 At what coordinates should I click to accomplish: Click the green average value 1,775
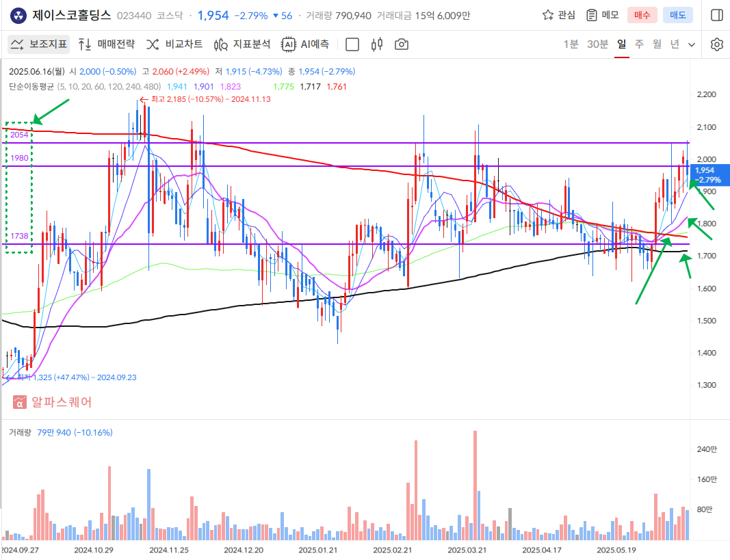point(284,87)
